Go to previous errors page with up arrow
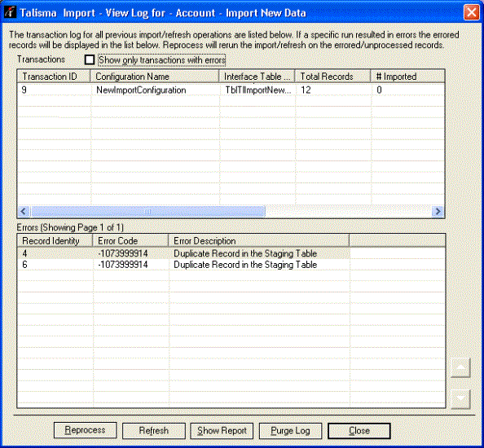The width and height of the screenshot is (484, 448). tap(460, 367)
